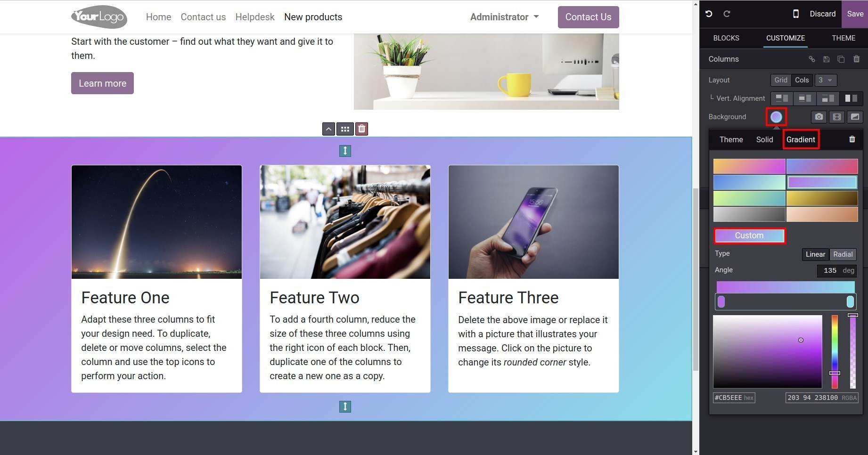Click the red trash icon above block
Image resolution: width=868 pixels, height=455 pixels.
[361, 129]
